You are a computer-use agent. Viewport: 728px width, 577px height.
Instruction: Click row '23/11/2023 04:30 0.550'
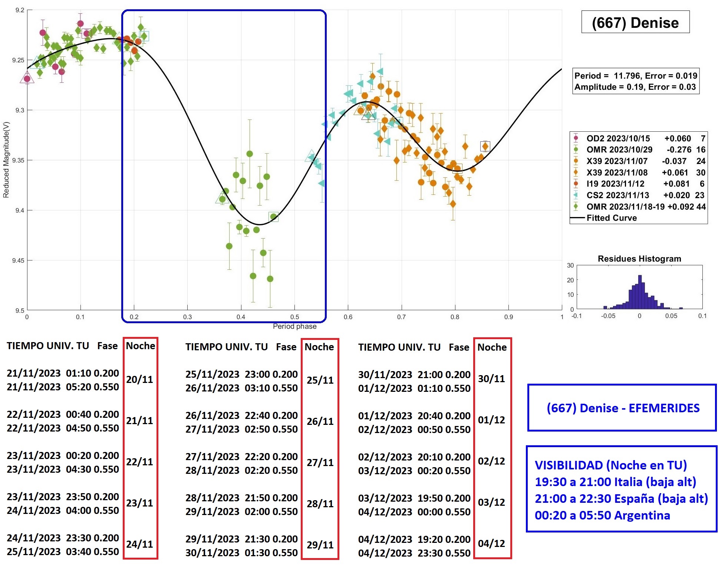pos(63,469)
